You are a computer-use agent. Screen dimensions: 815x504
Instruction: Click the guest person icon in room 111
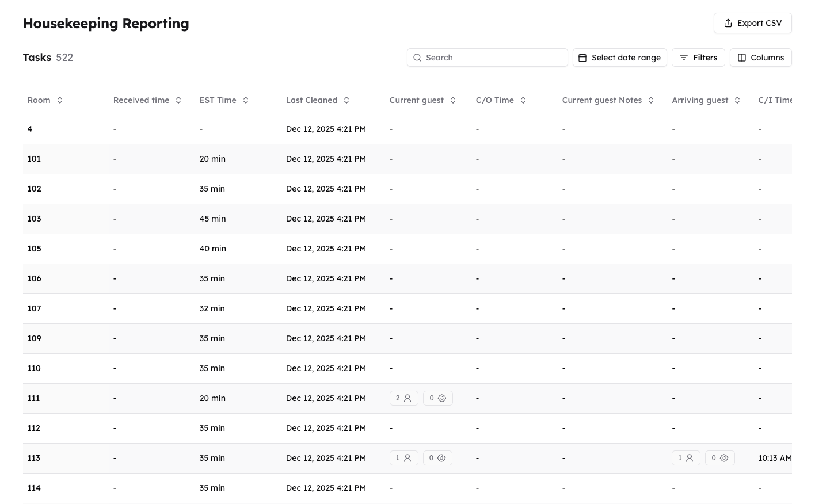[407, 398]
